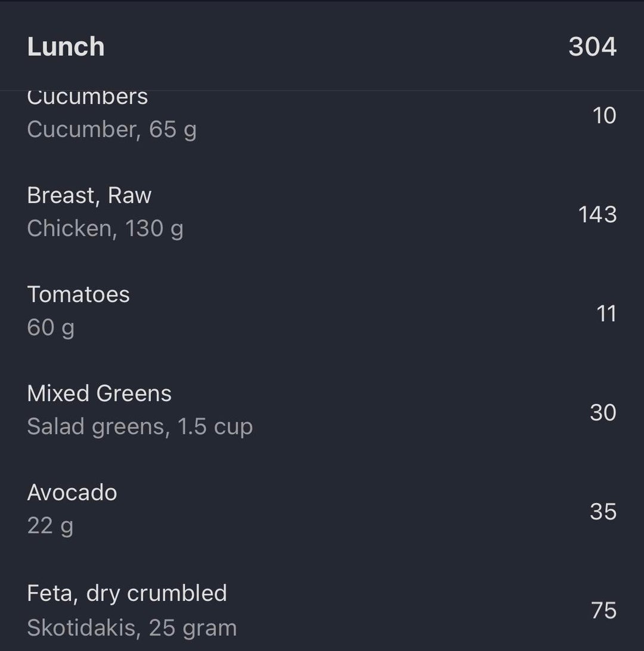Tap the Cucumber, 65 g serving text
This screenshot has width=644, height=651.
(x=112, y=129)
